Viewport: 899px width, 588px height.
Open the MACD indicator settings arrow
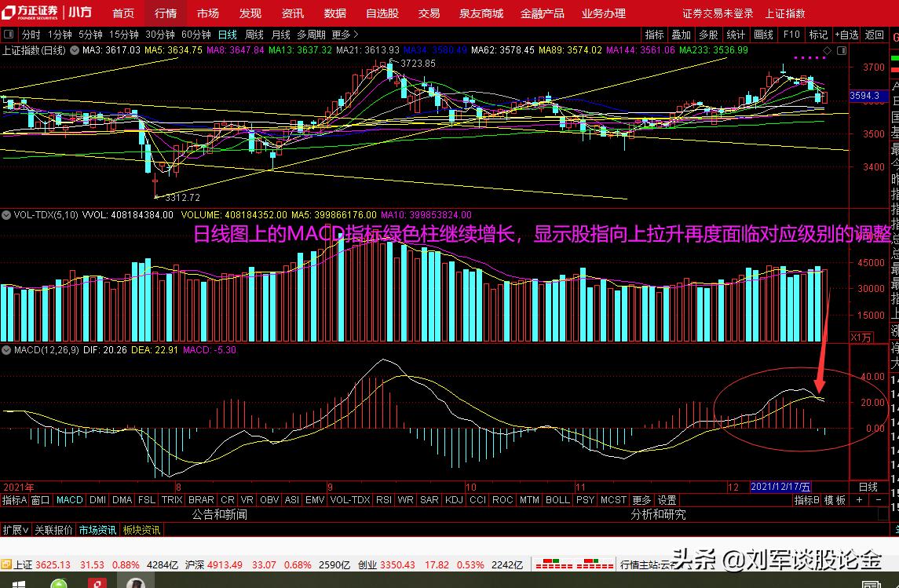pyautogui.click(x=6, y=349)
